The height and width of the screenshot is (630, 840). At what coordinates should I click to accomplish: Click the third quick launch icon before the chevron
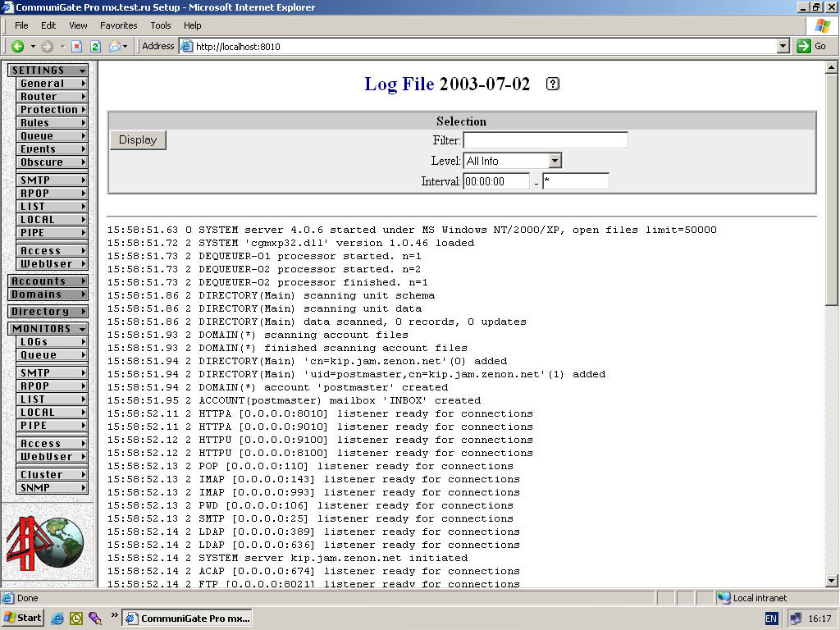click(95, 619)
